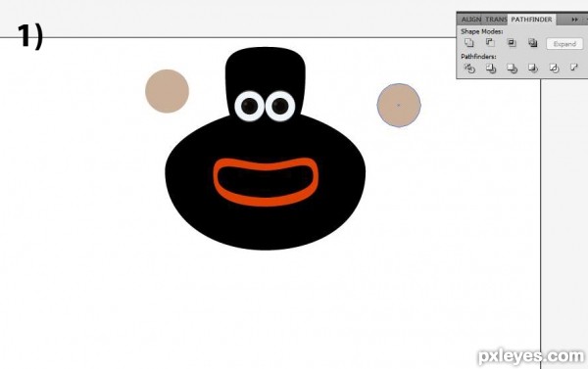
Task: Switch to the Transform tab
Action: [x=496, y=20]
